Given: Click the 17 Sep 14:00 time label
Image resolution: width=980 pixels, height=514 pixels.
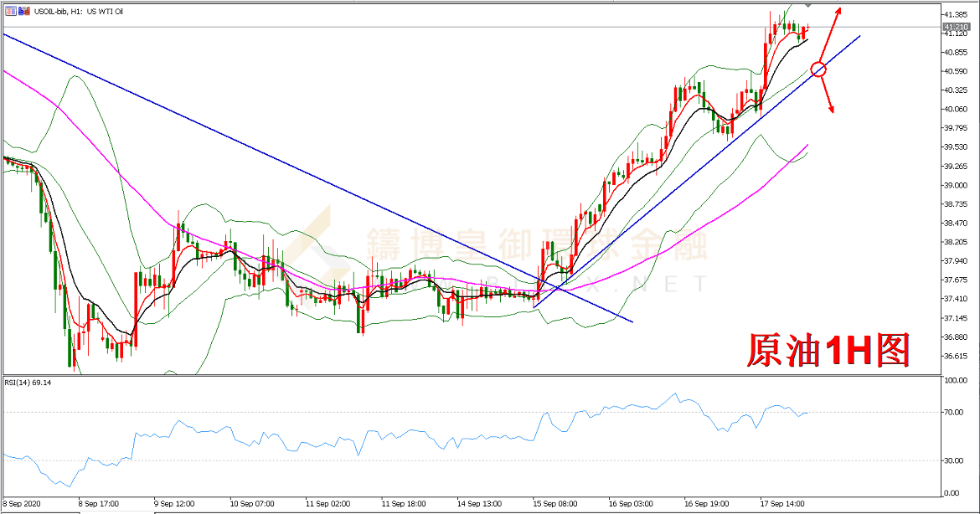Looking at the screenshot, I should [x=784, y=504].
